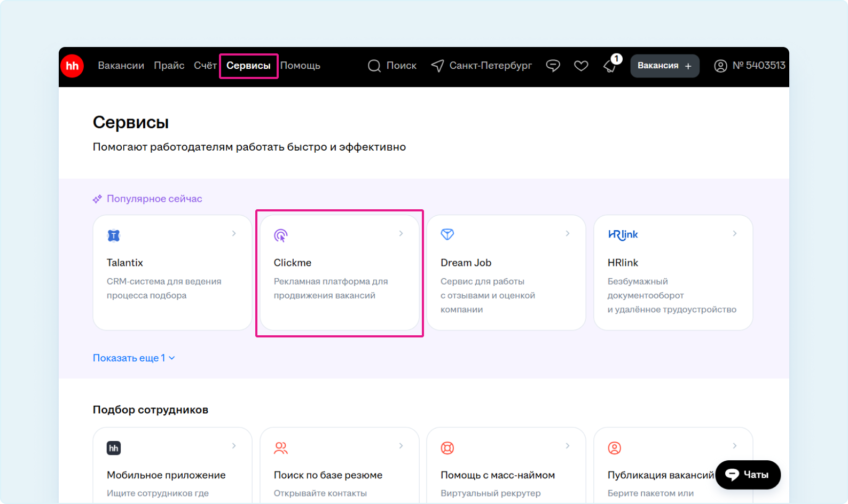Click text 'Открывайте контакты'

click(x=320, y=493)
